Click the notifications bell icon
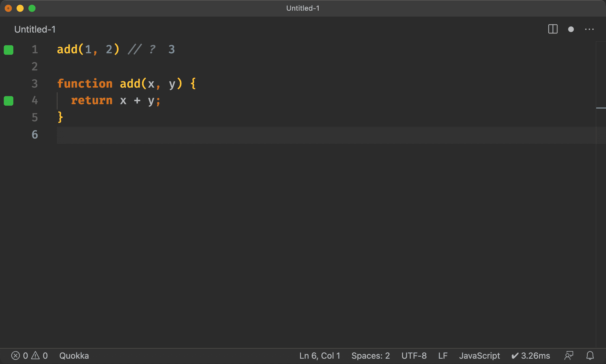This screenshot has width=606, height=364. [x=590, y=355]
